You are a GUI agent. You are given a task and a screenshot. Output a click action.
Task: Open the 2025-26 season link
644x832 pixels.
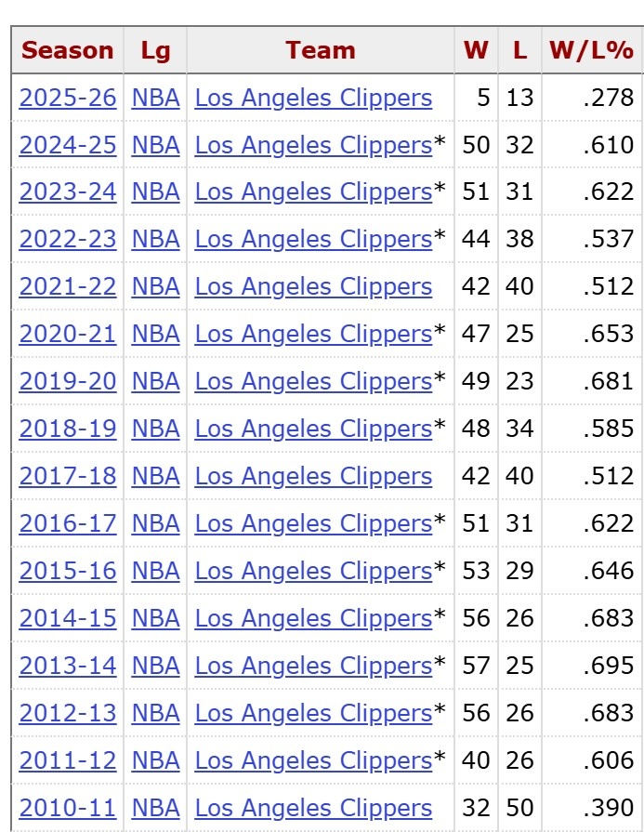coord(68,98)
